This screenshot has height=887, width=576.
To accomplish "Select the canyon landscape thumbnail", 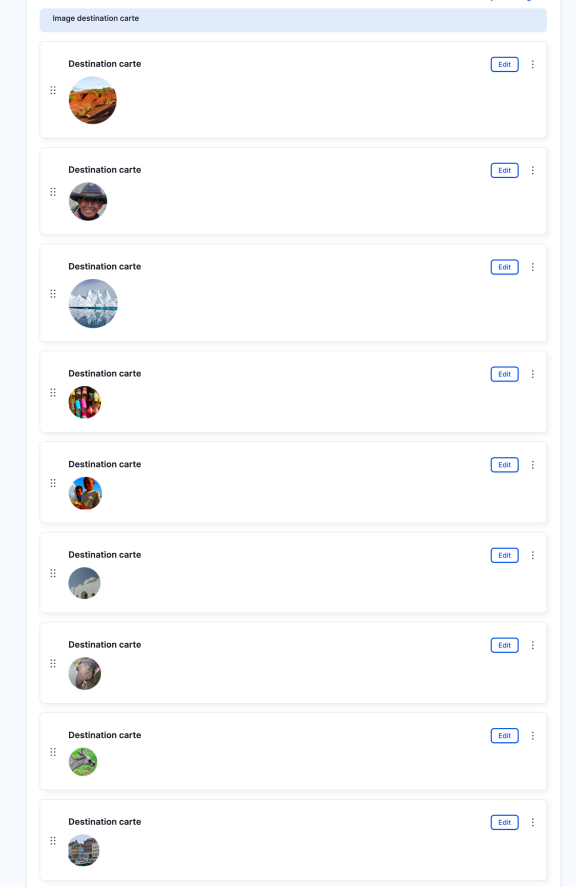I will 92,100.
